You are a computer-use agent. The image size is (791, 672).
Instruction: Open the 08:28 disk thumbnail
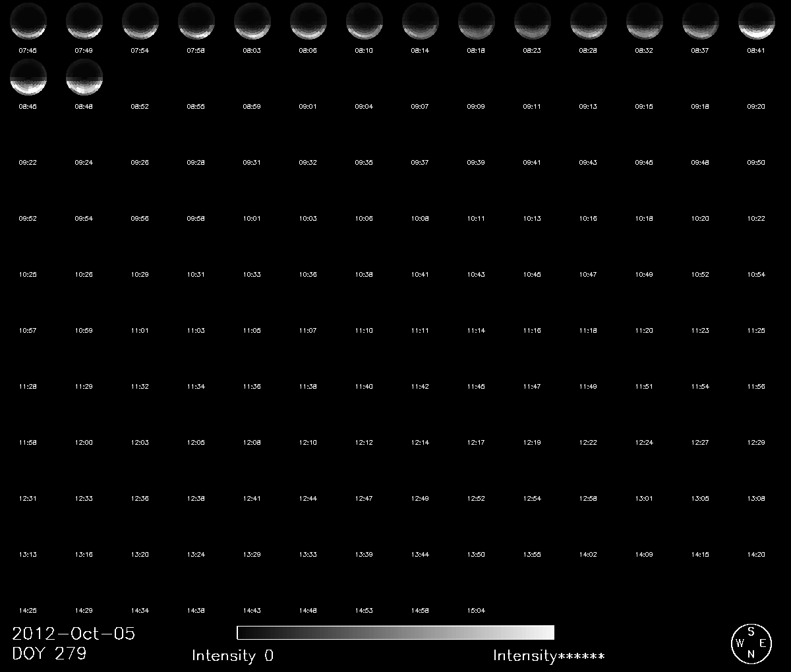(x=589, y=21)
